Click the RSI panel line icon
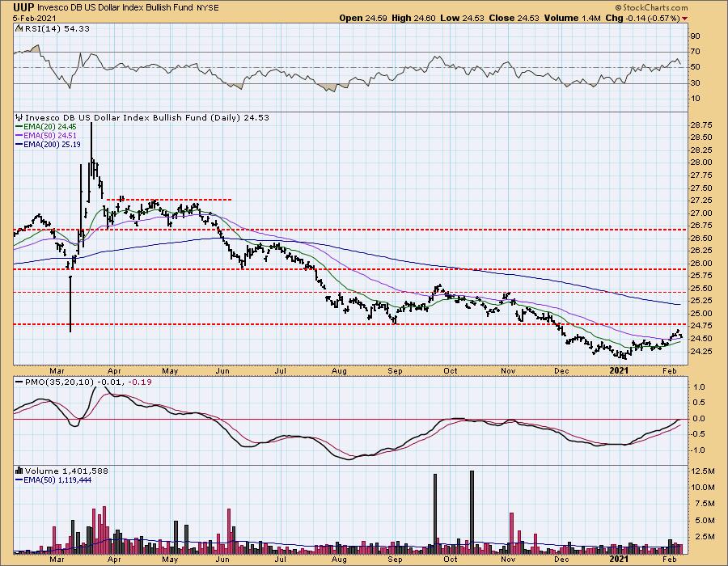Screen dimensions: 728x566 19,28
